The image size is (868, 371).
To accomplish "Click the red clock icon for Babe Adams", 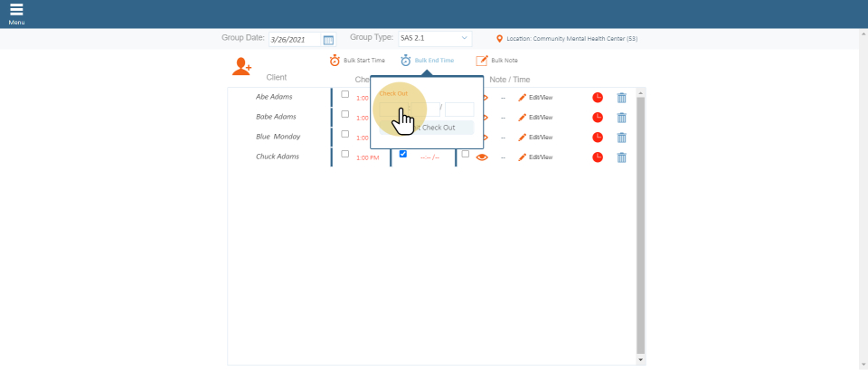I will coord(598,118).
